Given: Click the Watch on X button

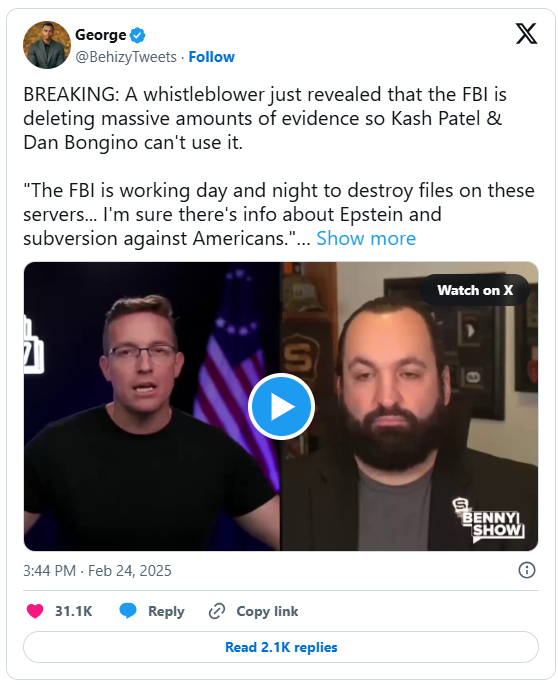Looking at the screenshot, I should (x=475, y=290).
